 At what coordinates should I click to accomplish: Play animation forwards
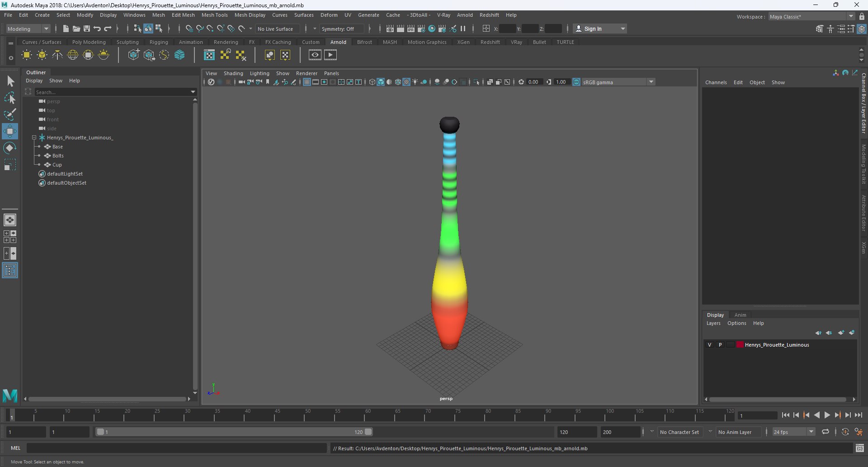point(827,415)
